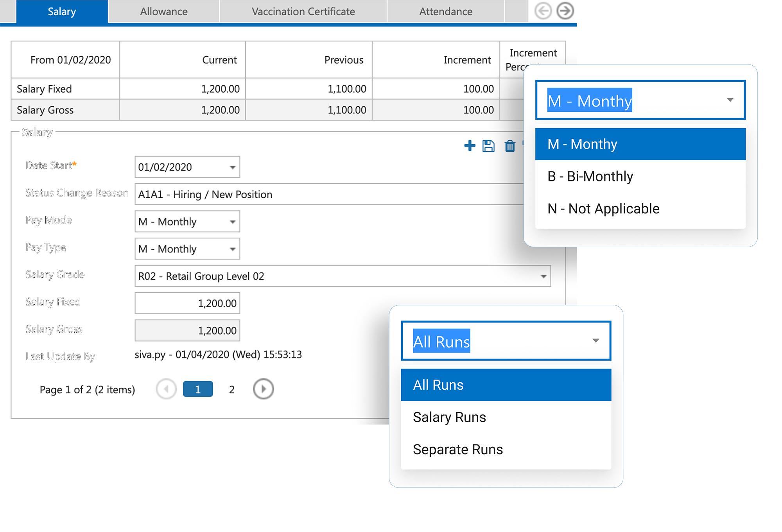Expand the Pay Mode combo box
The image size is (782, 532).
[233, 222]
